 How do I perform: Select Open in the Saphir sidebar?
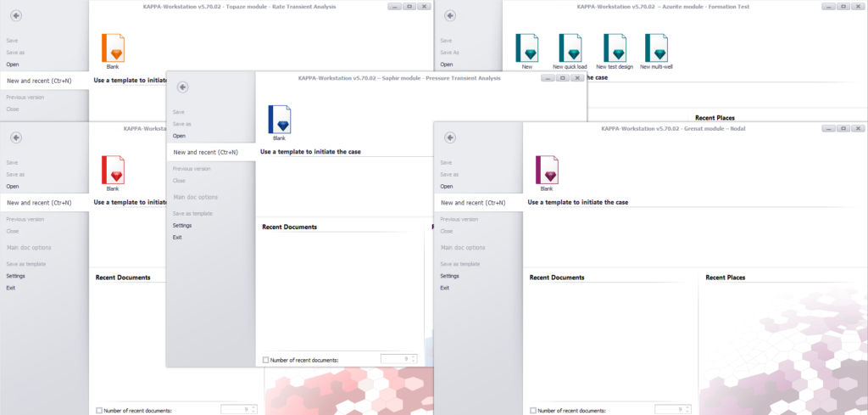(179, 136)
